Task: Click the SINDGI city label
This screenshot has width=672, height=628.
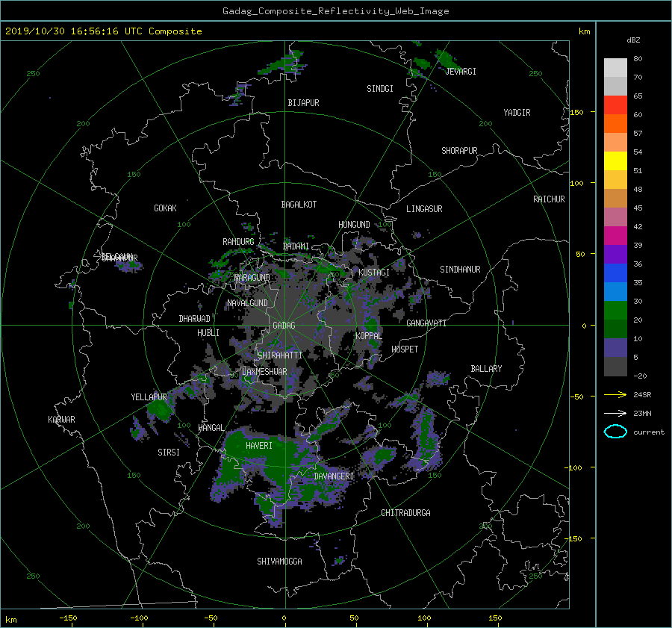Action: [x=380, y=89]
